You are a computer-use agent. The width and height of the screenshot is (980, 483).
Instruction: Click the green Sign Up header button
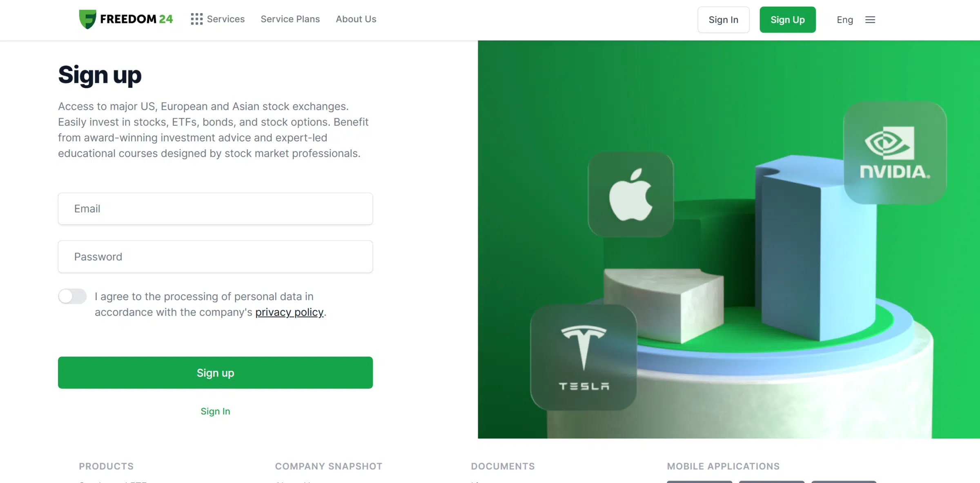(x=788, y=20)
